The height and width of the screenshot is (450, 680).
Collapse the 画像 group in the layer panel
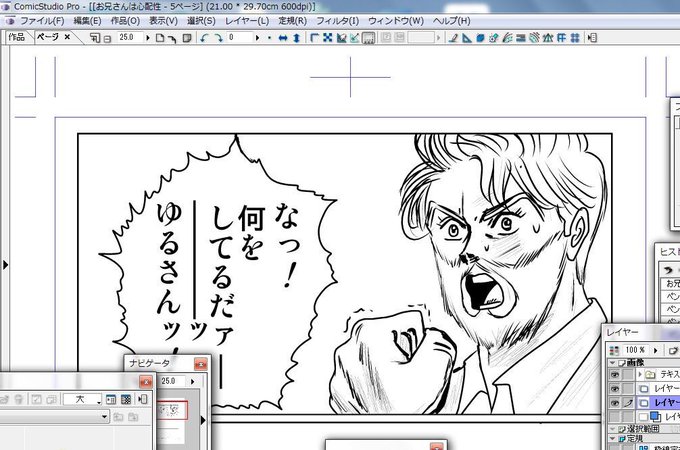(x=612, y=362)
